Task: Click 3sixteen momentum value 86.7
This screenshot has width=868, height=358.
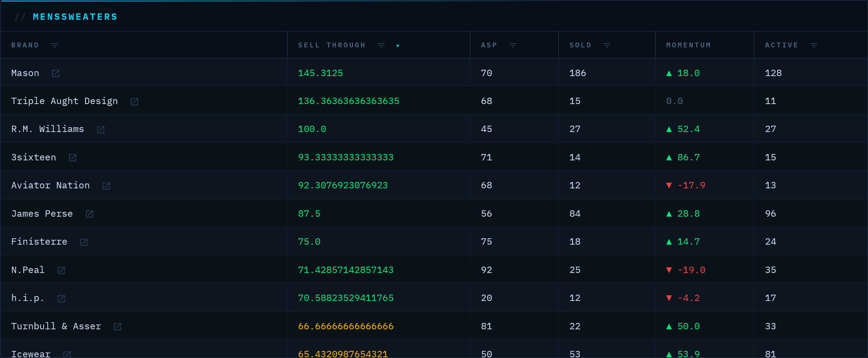Action: pyautogui.click(x=683, y=157)
